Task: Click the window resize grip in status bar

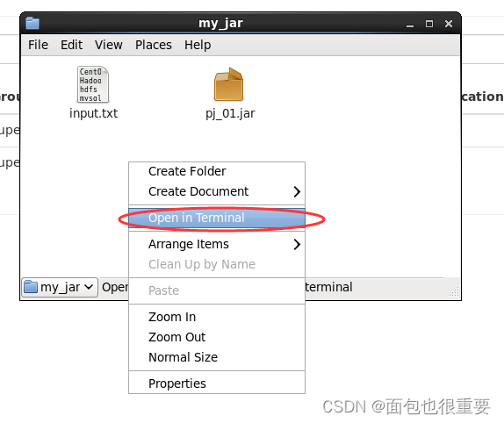Action: pyautogui.click(x=454, y=291)
